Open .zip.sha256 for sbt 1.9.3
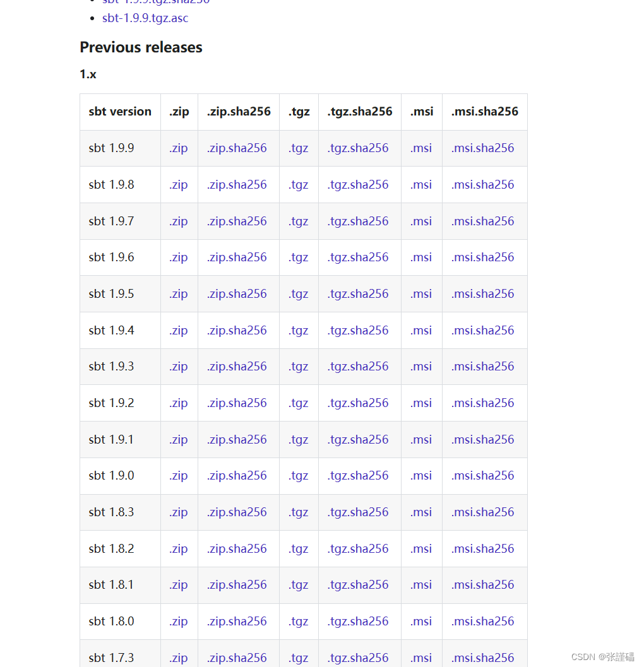This screenshot has width=644, height=667. [x=237, y=367]
